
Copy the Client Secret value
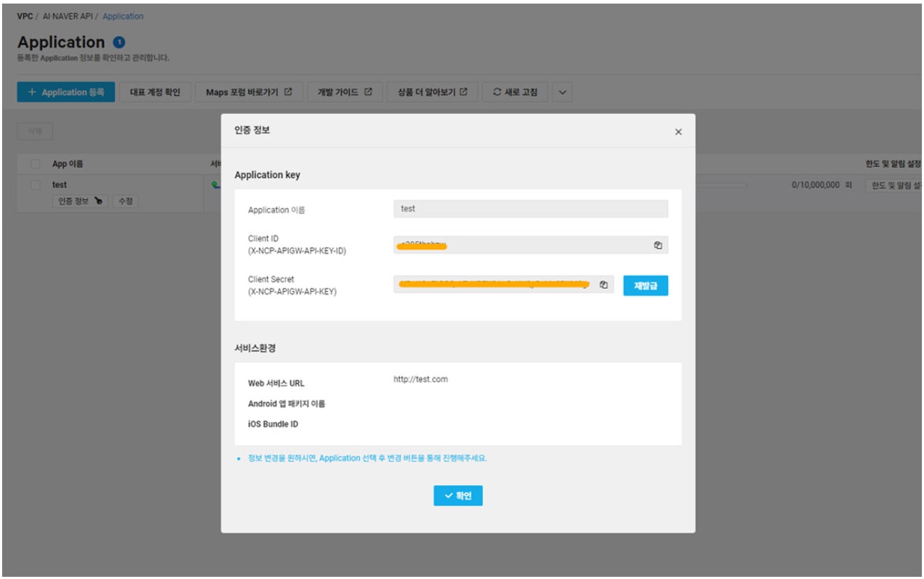point(603,285)
